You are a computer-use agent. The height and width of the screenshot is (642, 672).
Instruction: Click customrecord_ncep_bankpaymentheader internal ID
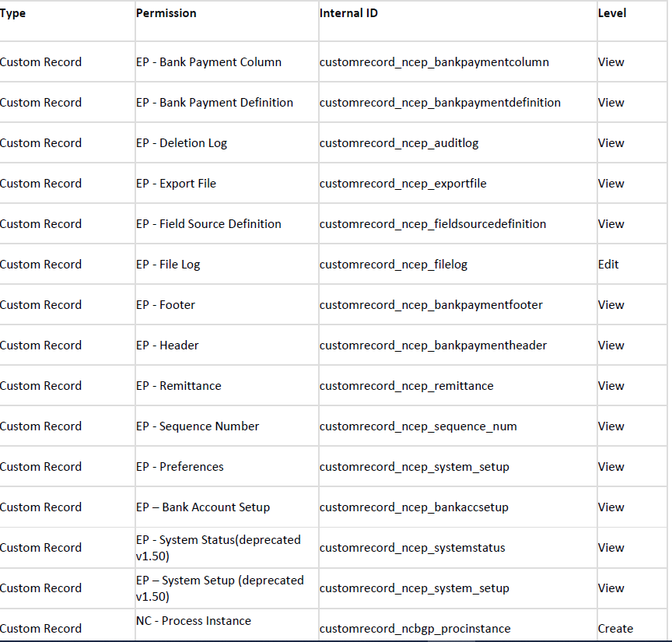[x=432, y=346]
